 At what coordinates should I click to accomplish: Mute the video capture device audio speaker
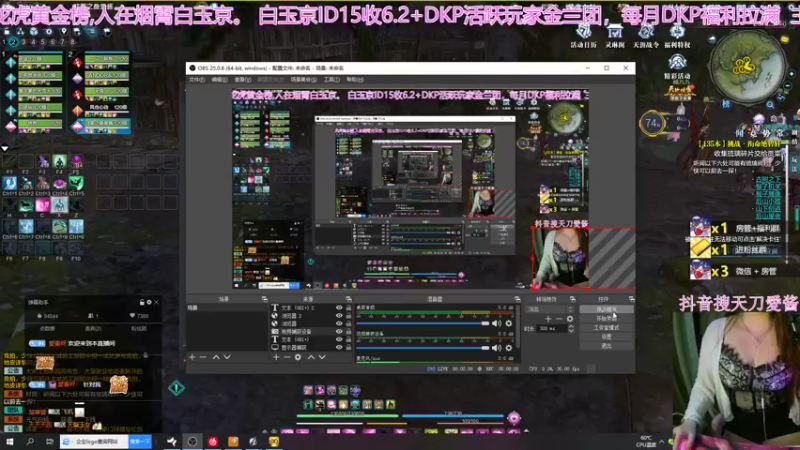coord(496,348)
